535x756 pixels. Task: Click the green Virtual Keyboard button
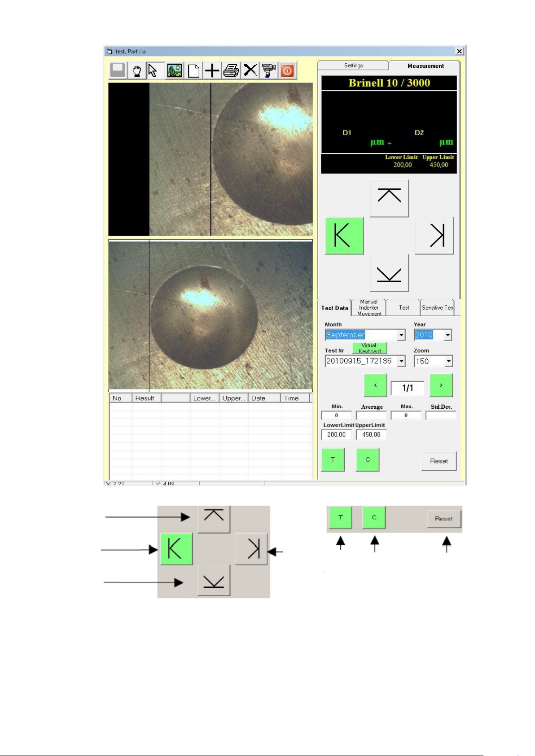pos(369,348)
